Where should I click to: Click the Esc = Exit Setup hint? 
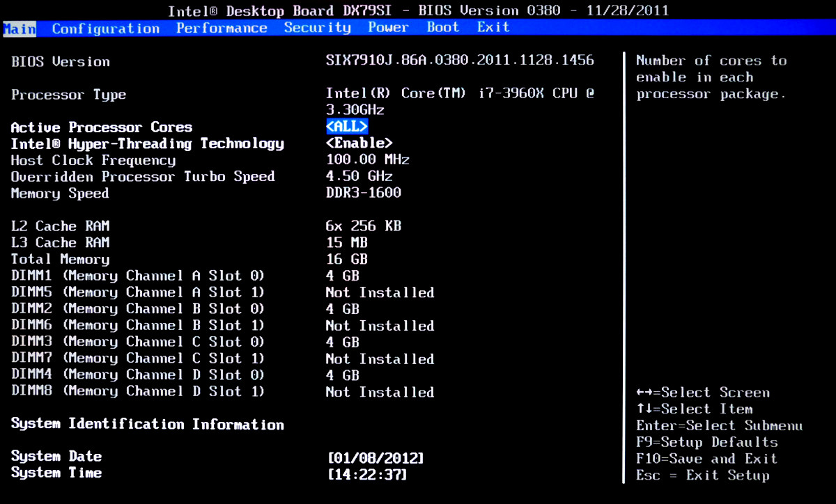coord(703,475)
